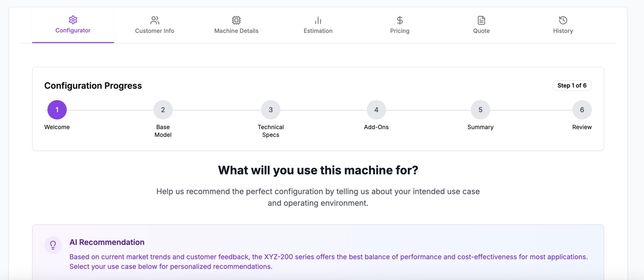Click the Welcome step label
Image resolution: width=644 pixels, height=280 pixels.
tap(57, 127)
